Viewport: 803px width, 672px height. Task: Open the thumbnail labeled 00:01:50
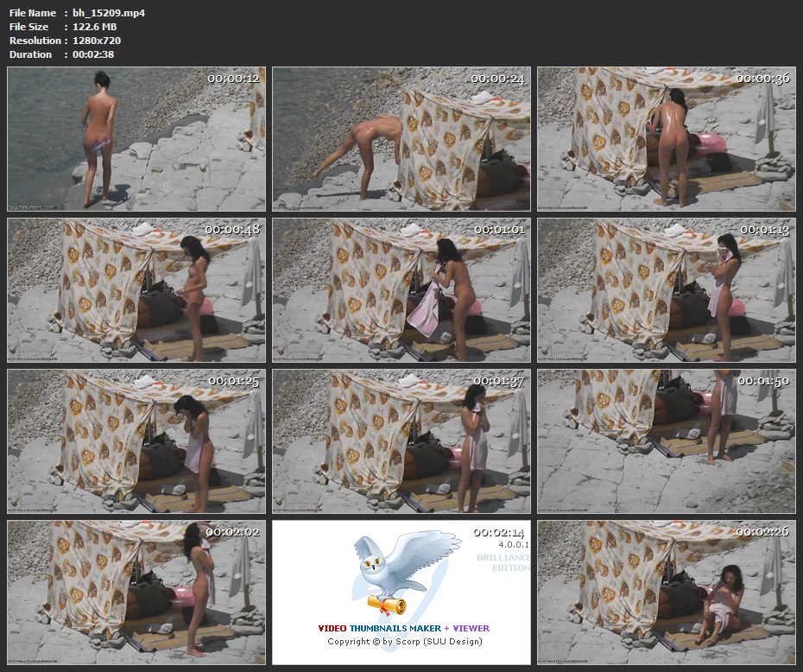pyautogui.click(x=666, y=441)
